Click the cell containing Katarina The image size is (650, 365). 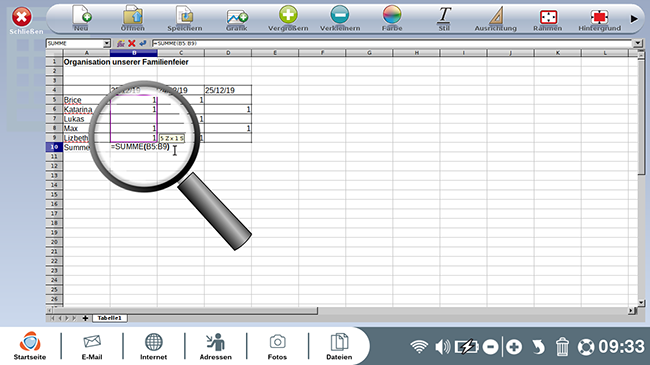point(87,109)
